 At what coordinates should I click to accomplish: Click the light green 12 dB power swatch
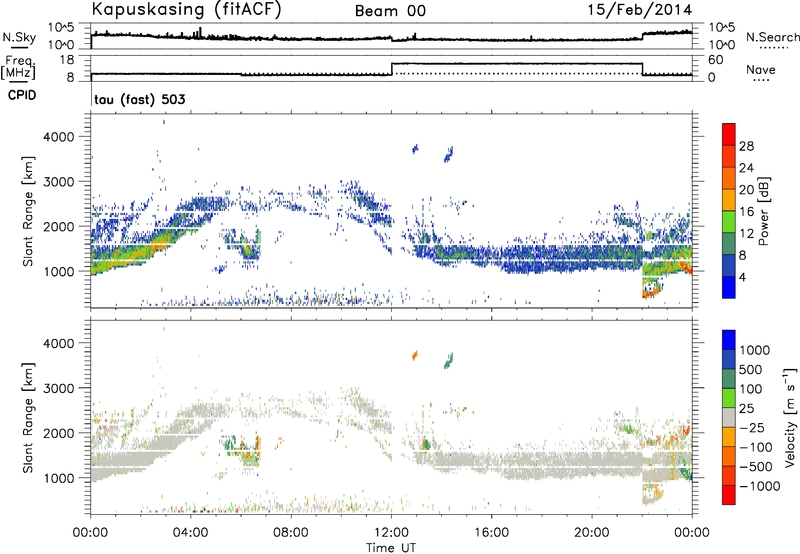(x=729, y=222)
